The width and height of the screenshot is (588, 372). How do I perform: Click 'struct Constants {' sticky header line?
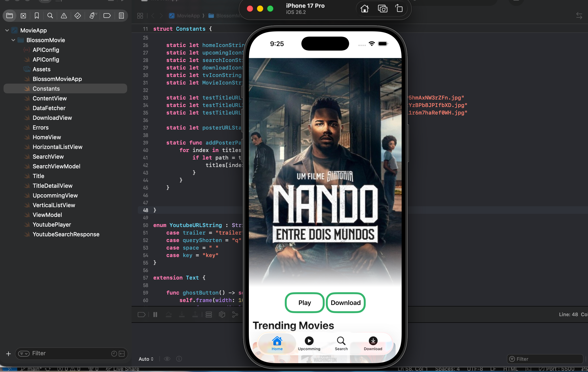coord(183,29)
